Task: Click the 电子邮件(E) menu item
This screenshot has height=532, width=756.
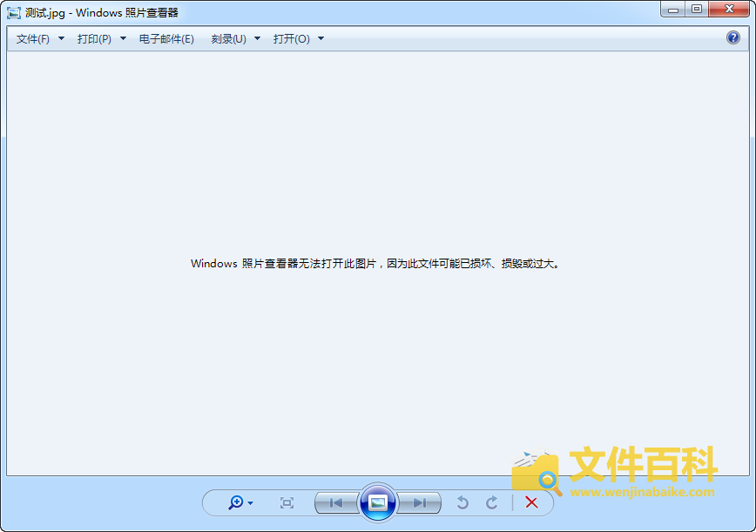Action: click(x=166, y=38)
